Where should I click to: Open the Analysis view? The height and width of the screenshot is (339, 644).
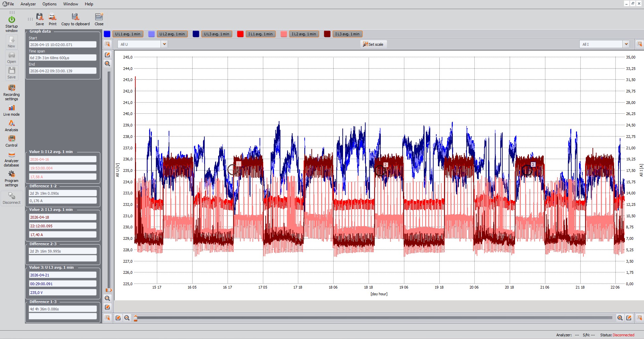[11, 126]
